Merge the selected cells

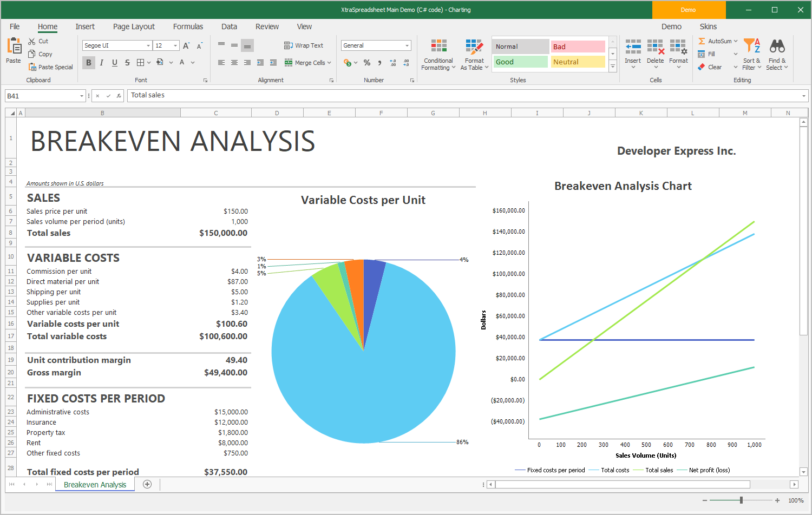click(x=305, y=62)
